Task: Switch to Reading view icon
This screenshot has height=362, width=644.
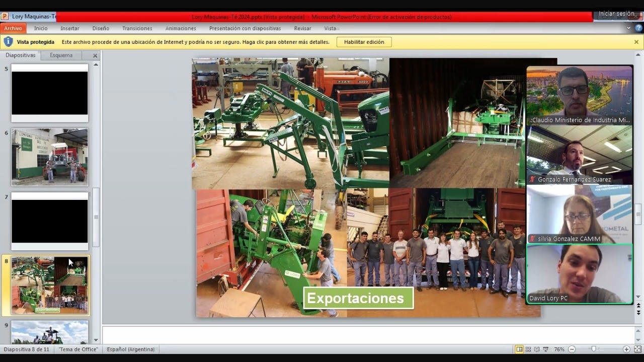Action: pos(537,349)
